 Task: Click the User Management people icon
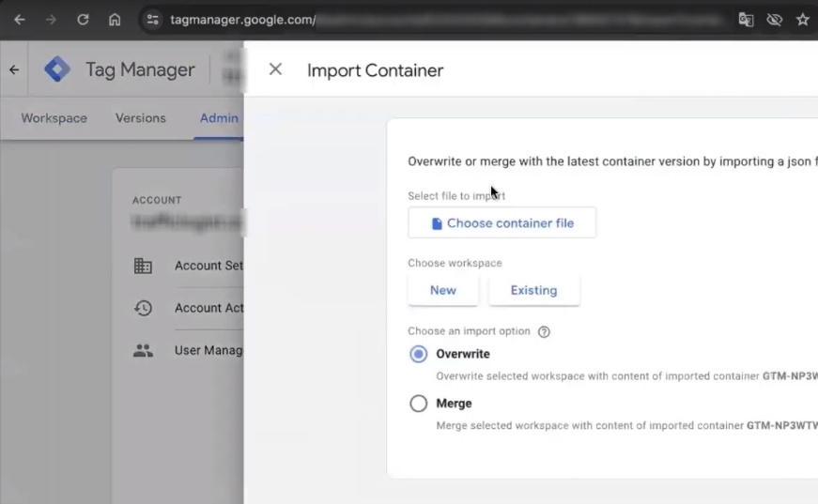click(x=143, y=350)
